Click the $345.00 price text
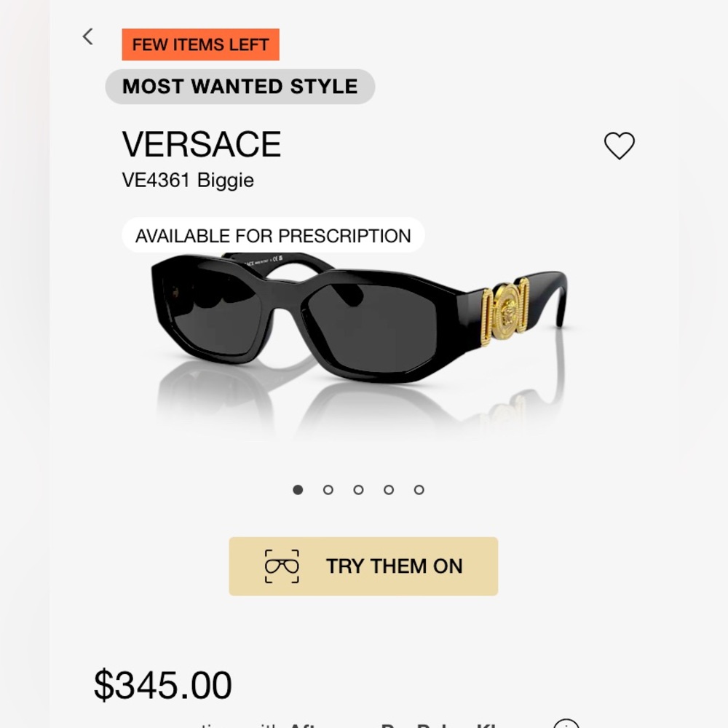Screen dimensions: 728x728 point(160,683)
